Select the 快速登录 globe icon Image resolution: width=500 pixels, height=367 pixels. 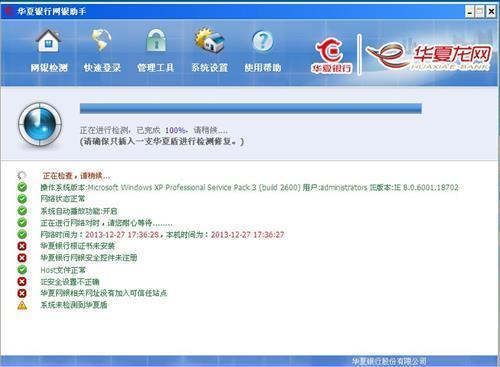(x=102, y=41)
